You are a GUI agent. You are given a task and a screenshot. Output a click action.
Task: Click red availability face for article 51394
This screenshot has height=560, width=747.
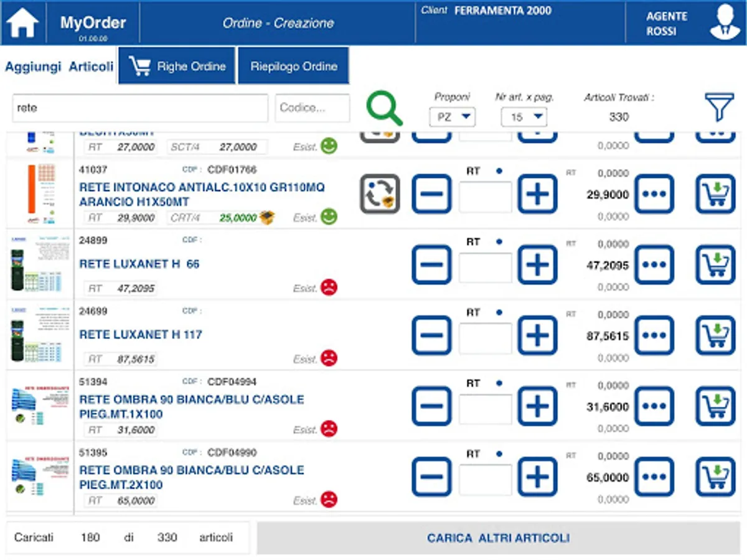(329, 429)
